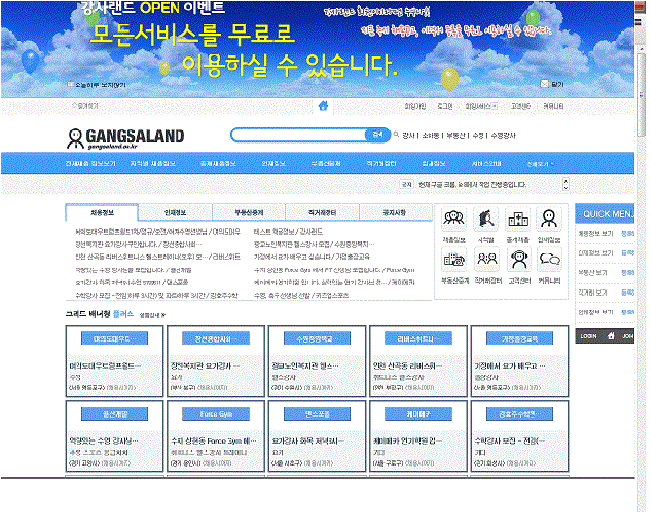The image size is (651, 512).
Task: Click the blue 검색 search button
Action: pyautogui.click(x=377, y=135)
